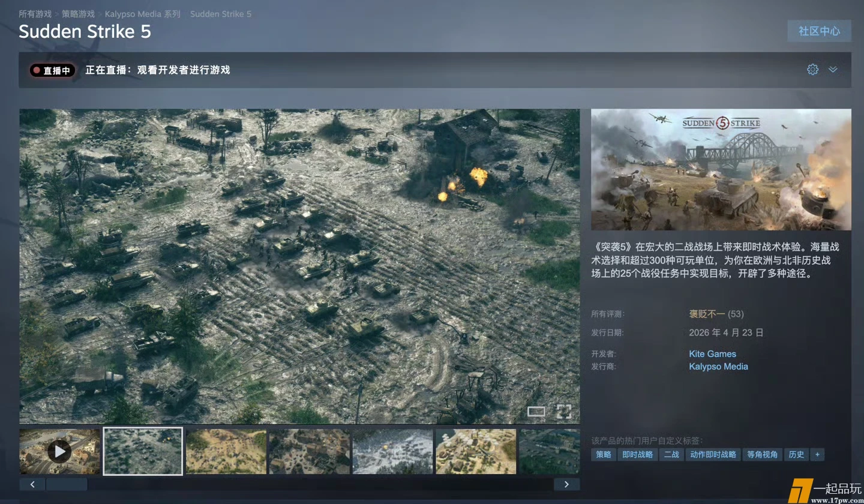Open the Kalypso Media publisher page

pyautogui.click(x=718, y=367)
